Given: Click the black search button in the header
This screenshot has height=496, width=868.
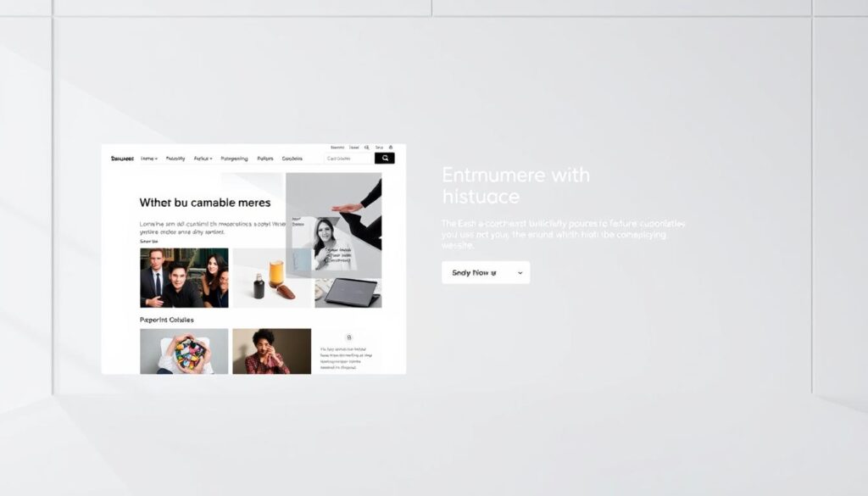Looking at the screenshot, I should 384,158.
